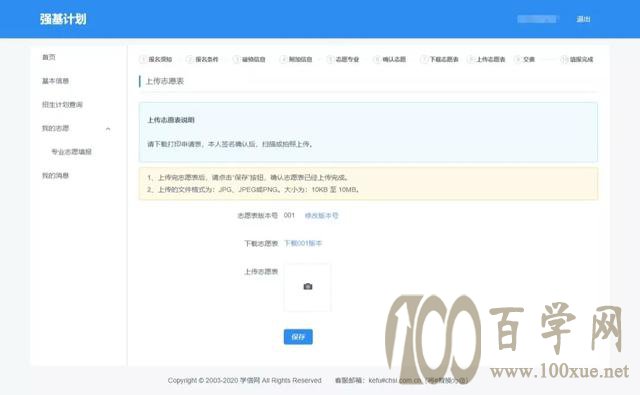Select 我的志愿 sidebar item
640x395 pixels.
[56, 128]
